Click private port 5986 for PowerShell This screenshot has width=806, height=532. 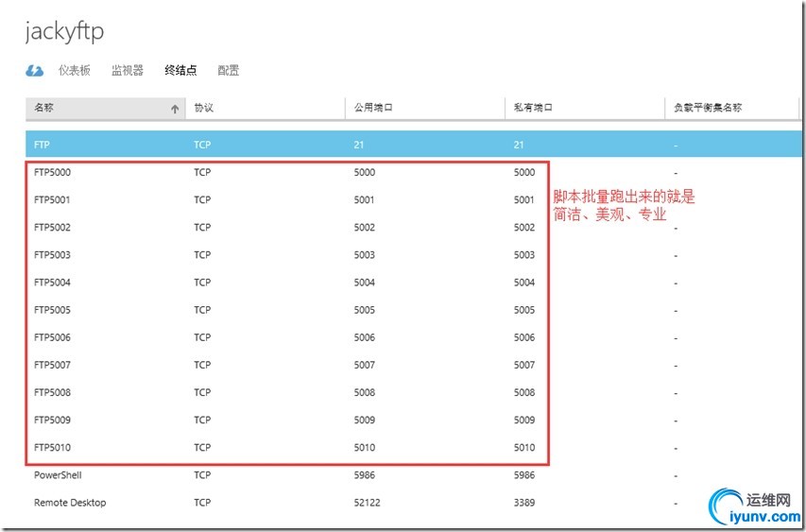pos(524,475)
